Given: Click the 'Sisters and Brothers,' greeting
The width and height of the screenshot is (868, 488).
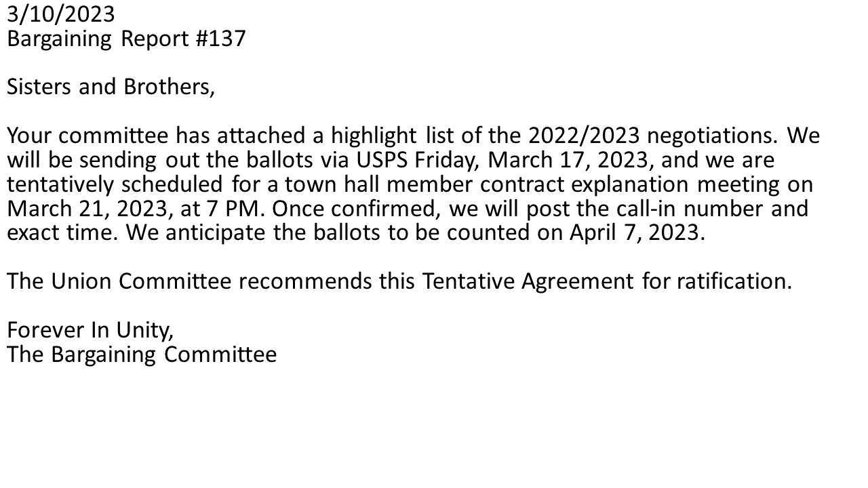Looking at the screenshot, I should click(111, 87).
